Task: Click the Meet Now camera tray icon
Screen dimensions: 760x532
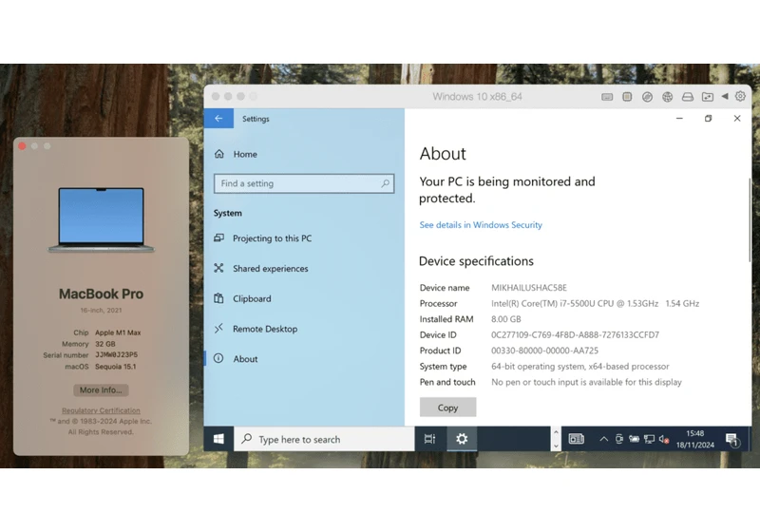Action: [x=619, y=439]
